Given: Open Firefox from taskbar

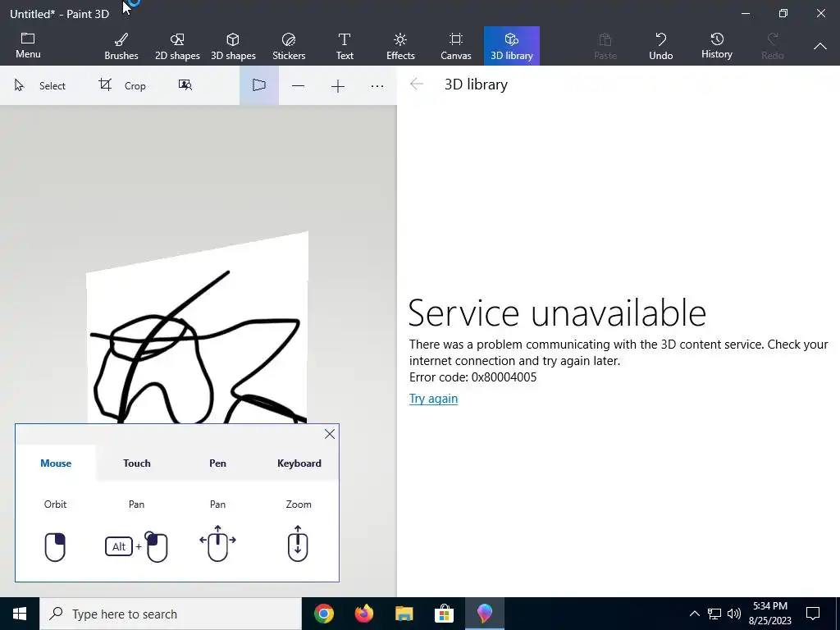Looking at the screenshot, I should [363, 614].
